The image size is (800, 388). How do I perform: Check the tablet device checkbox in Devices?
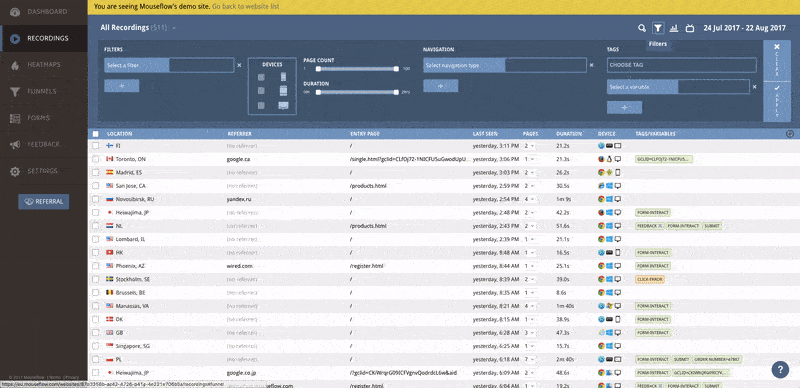pos(261,91)
